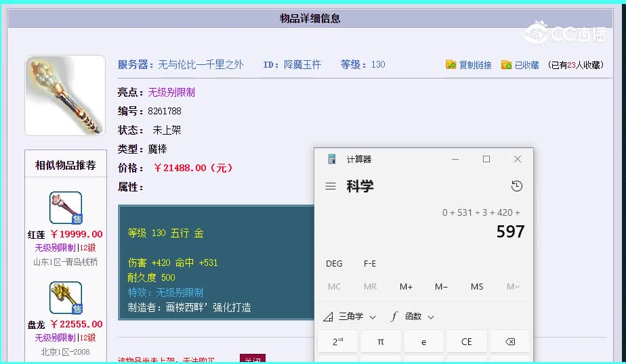Toggle F-E scientific notation
The height and width of the screenshot is (364, 626).
(x=370, y=263)
